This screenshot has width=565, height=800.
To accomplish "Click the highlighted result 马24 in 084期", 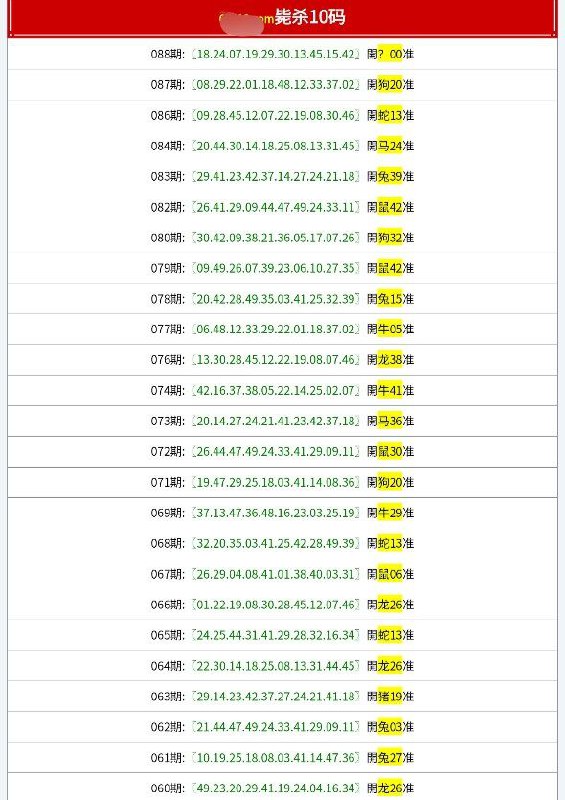I will [x=390, y=146].
